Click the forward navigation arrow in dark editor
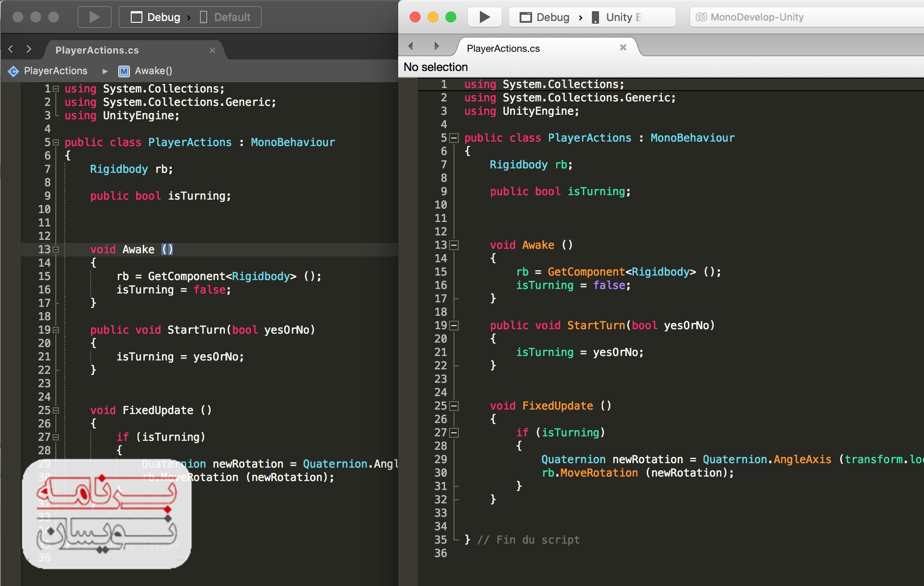 pos(29,49)
